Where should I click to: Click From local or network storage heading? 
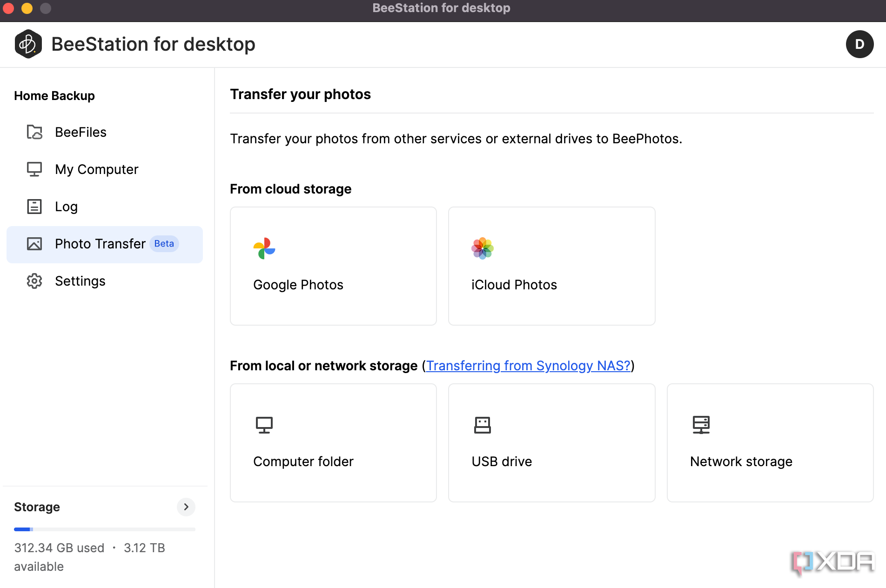pyautogui.click(x=324, y=366)
